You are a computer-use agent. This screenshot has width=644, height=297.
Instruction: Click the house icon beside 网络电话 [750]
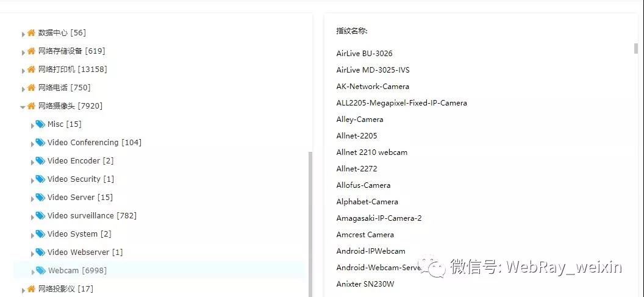tap(31, 88)
